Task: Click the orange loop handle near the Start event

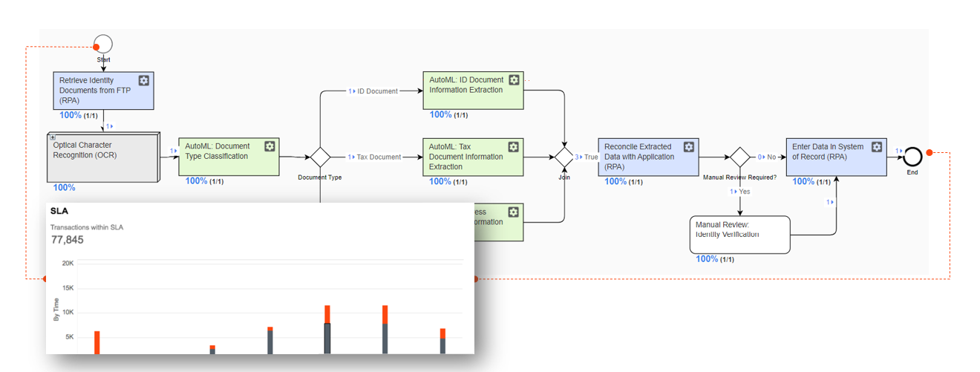Action: (97, 47)
